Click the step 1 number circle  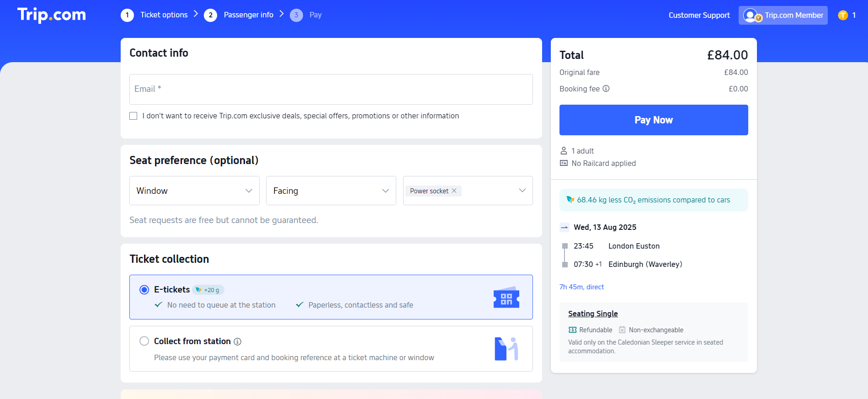pyautogui.click(x=127, y=15)
